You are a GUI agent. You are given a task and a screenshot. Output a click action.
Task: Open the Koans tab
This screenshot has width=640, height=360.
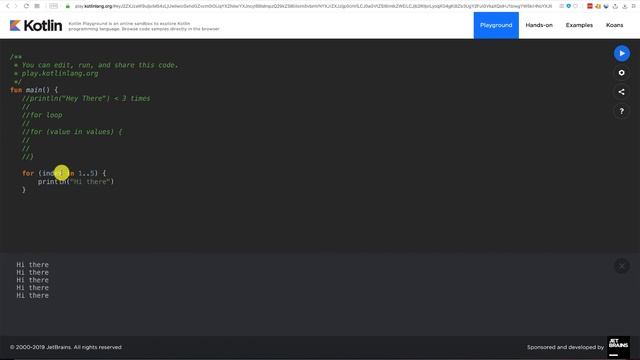pyautogui.click(x=614, y=25)
